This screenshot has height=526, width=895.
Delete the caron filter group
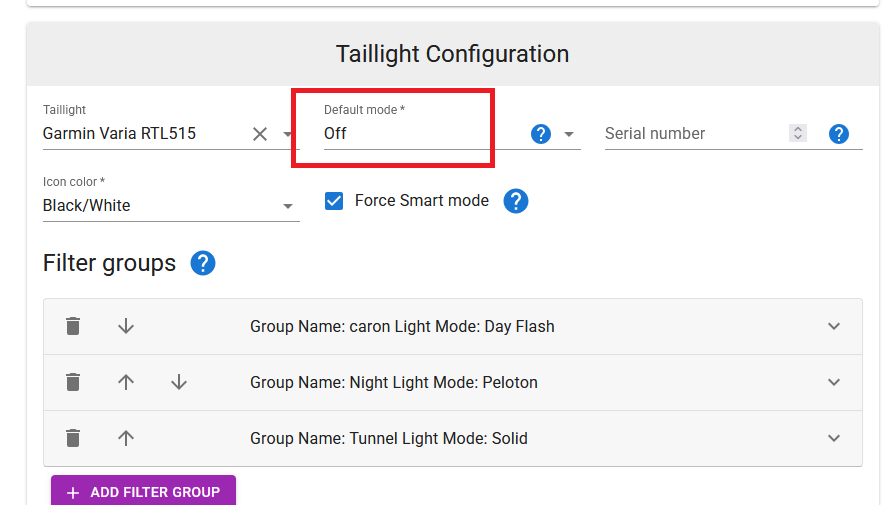point(73,326)
